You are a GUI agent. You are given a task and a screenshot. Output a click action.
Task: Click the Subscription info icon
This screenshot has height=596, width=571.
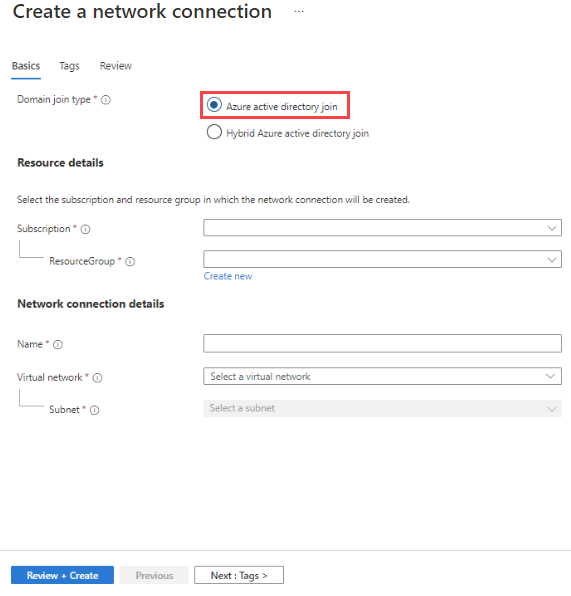coord(86,229)
